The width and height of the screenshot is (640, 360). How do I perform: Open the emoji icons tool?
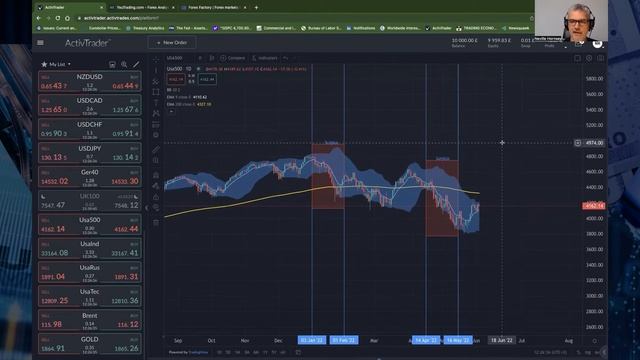[156, 135]
